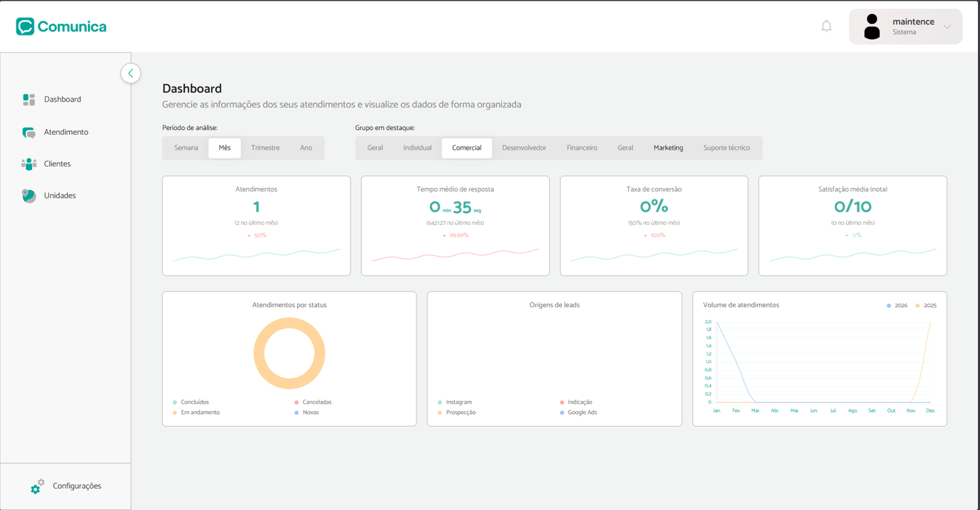Expand the maintence user dropdown arrow

click(x=947, y=27)
